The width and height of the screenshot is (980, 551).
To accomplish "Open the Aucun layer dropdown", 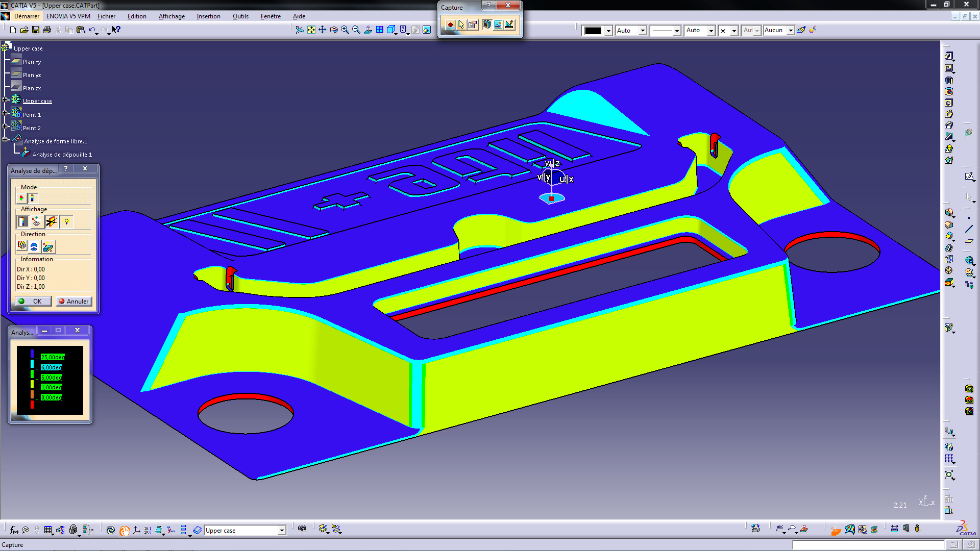I will pos(790,31).
